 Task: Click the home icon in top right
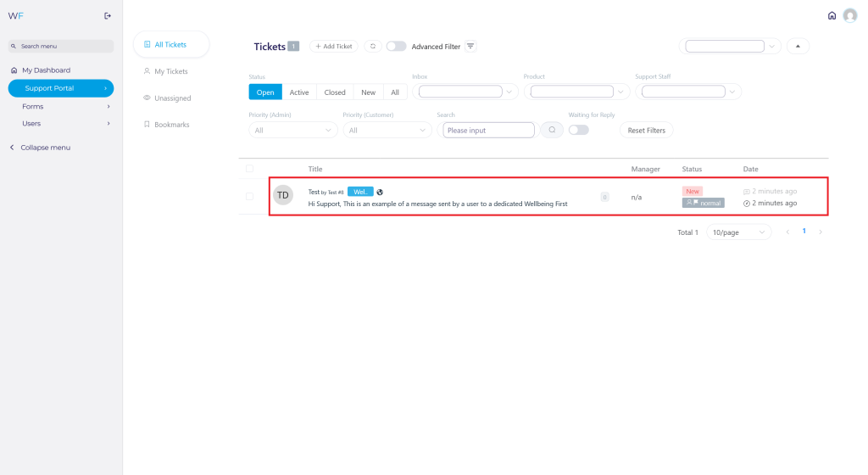832,15
